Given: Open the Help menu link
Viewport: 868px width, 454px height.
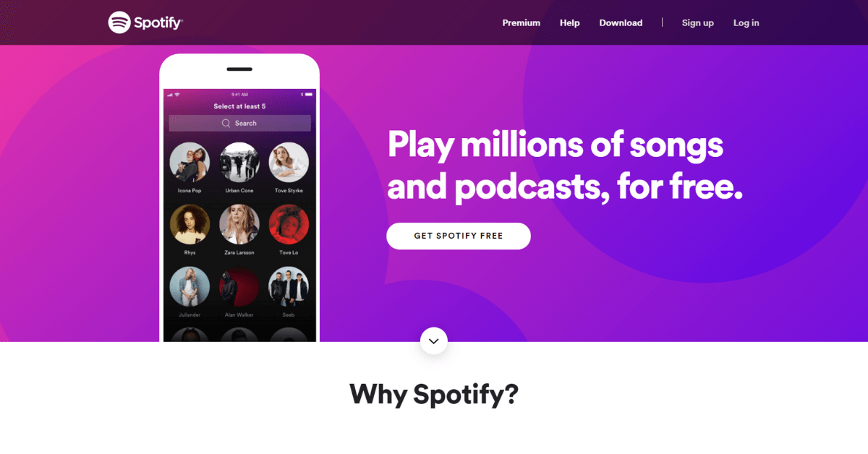Looking at the screenshot, I should click(x=570, y=23).
